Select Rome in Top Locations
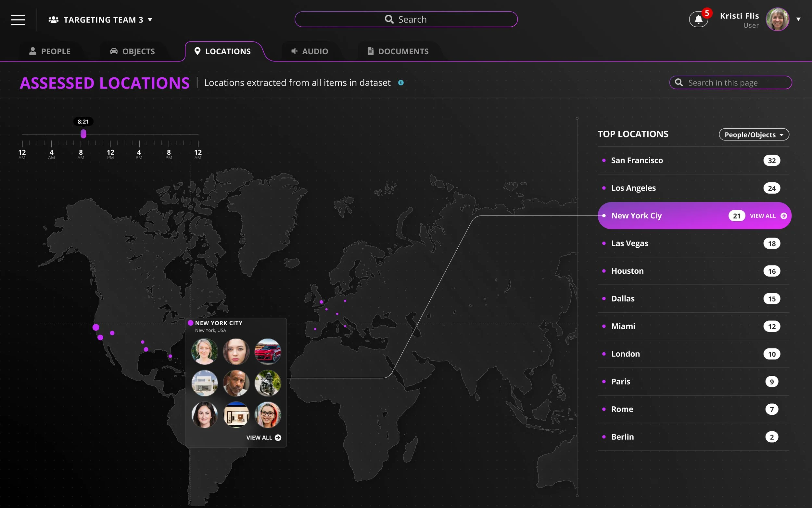 pyautogui.click(x=693, y=409)
